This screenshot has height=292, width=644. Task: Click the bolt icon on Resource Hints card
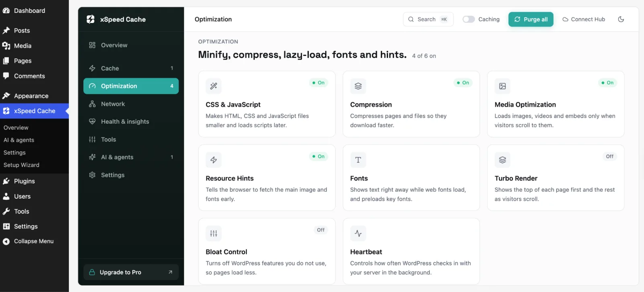[214, 160]
